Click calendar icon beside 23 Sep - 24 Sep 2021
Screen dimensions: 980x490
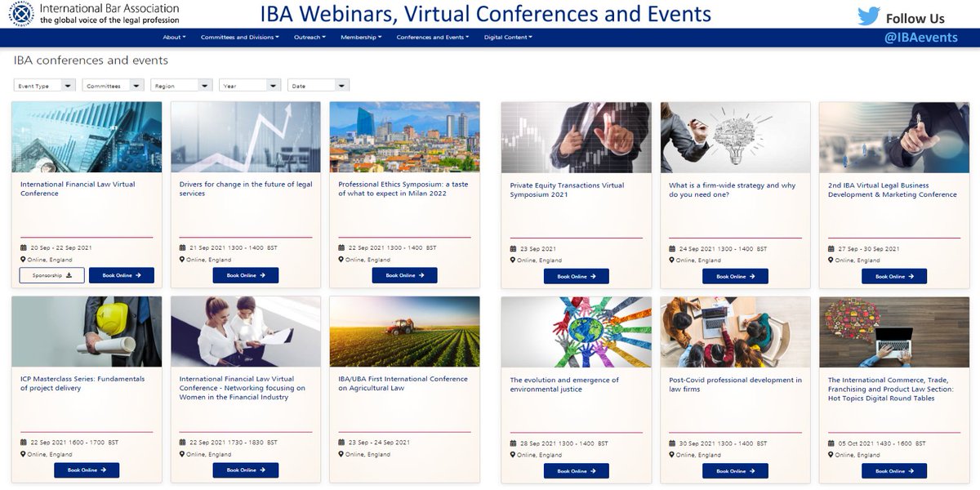(x=341, y=442)
